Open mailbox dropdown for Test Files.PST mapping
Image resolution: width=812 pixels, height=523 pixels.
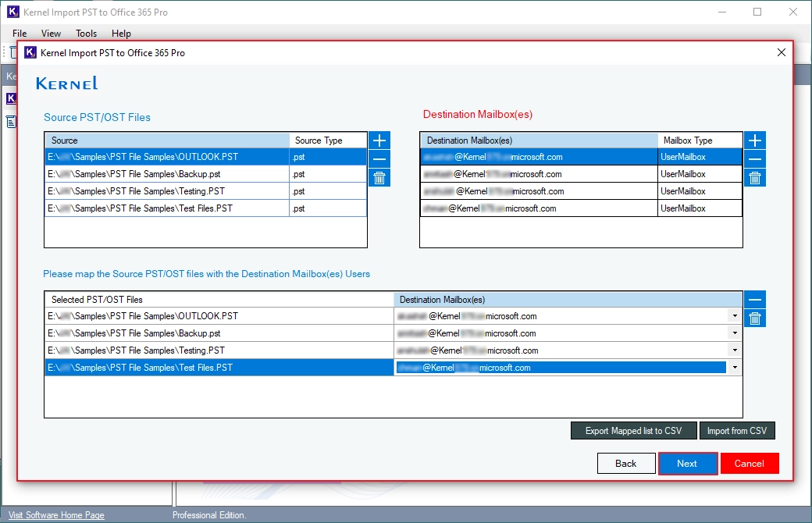pyautogui.click(x=735, y=367)
